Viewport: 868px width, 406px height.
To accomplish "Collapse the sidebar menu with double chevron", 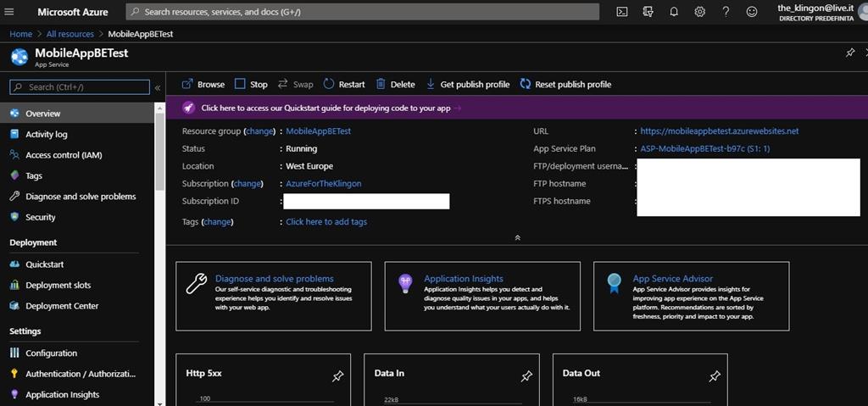I will pos(157,87).
